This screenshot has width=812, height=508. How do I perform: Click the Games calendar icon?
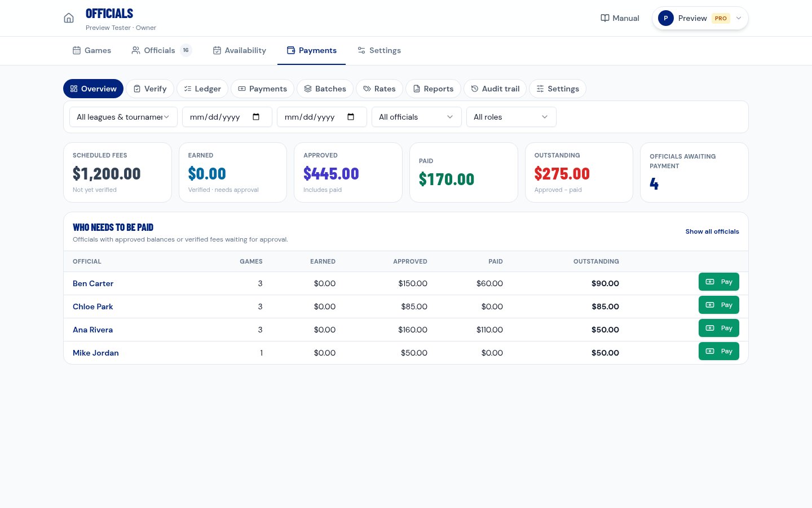[77, 50]
